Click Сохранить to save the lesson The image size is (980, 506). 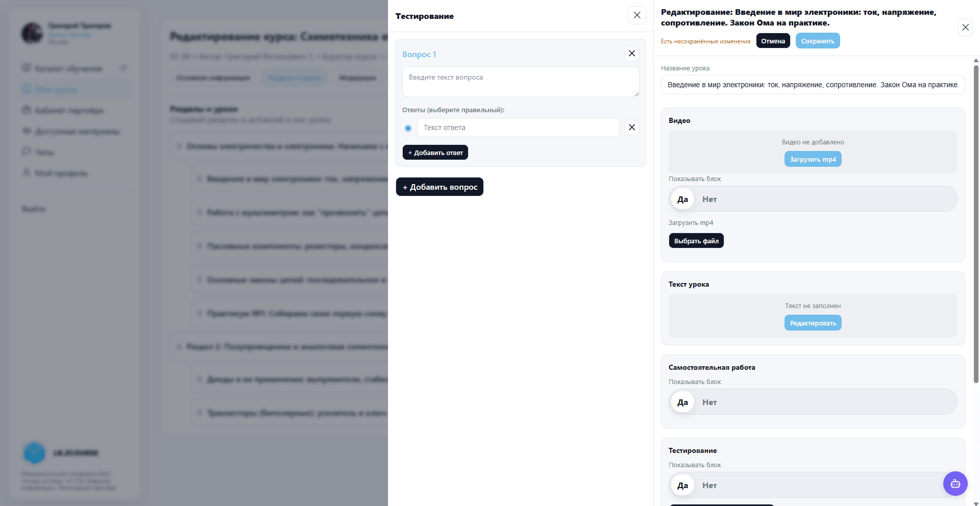pos(817,41)
